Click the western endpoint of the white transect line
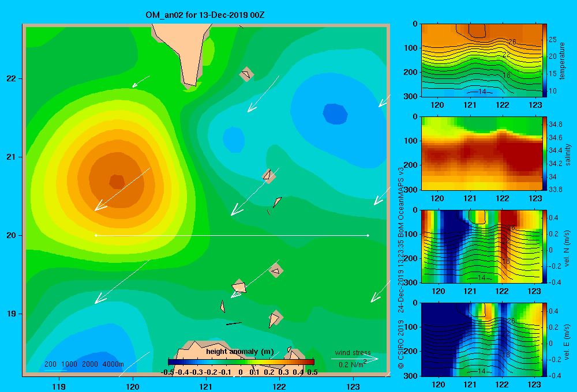 [x=96, y=235]
